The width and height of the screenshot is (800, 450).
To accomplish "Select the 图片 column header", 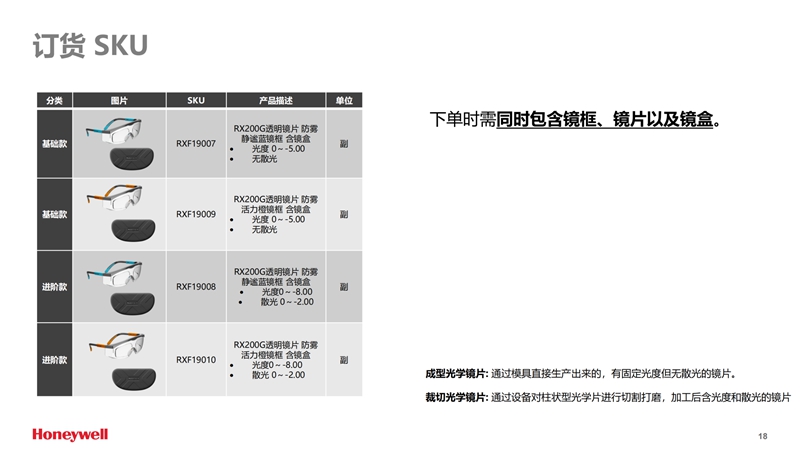I will (119, 100).
